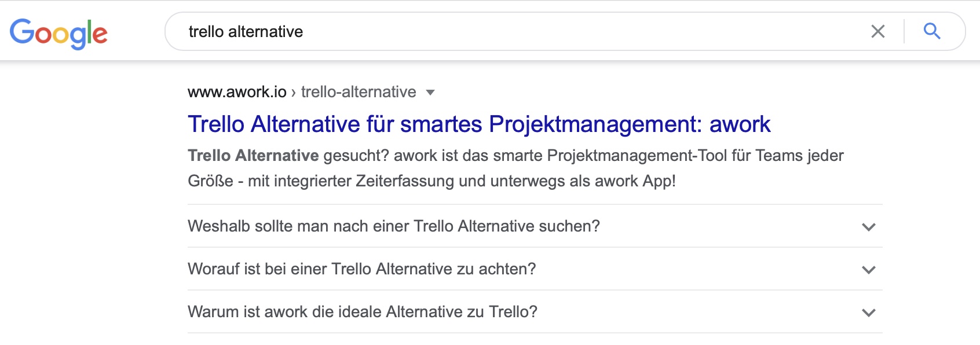Expand 'Warum ist awork' question chevron
This screenshot has height=345, width=980.
[x=868, y=313]
